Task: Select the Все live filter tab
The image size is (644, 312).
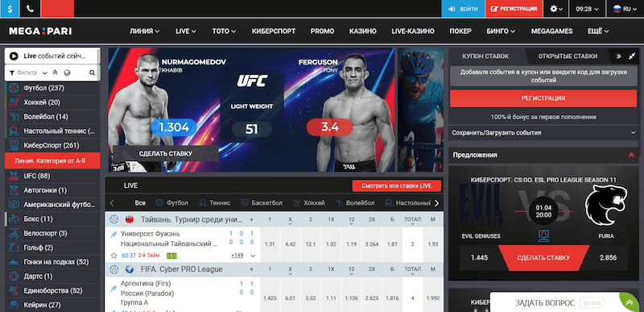Action: point(140,203)
